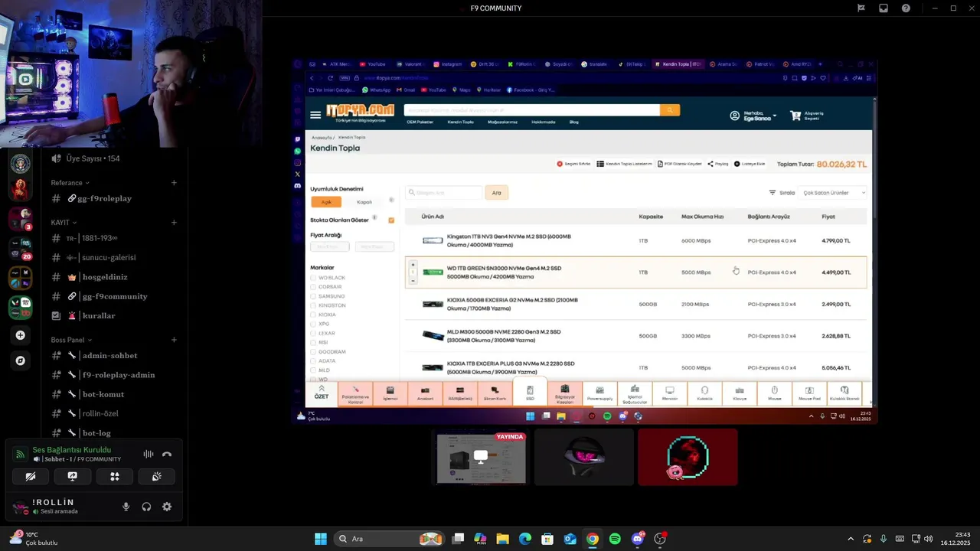Select Kingston 1TB NV3 SSD row
The image size is (980, 551).
pos(635,240)
